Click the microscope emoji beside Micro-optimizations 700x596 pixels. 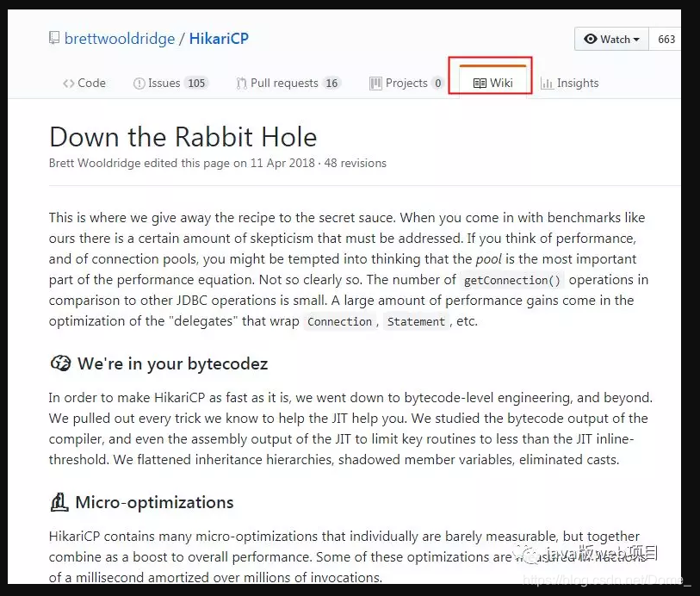point(59,502)
